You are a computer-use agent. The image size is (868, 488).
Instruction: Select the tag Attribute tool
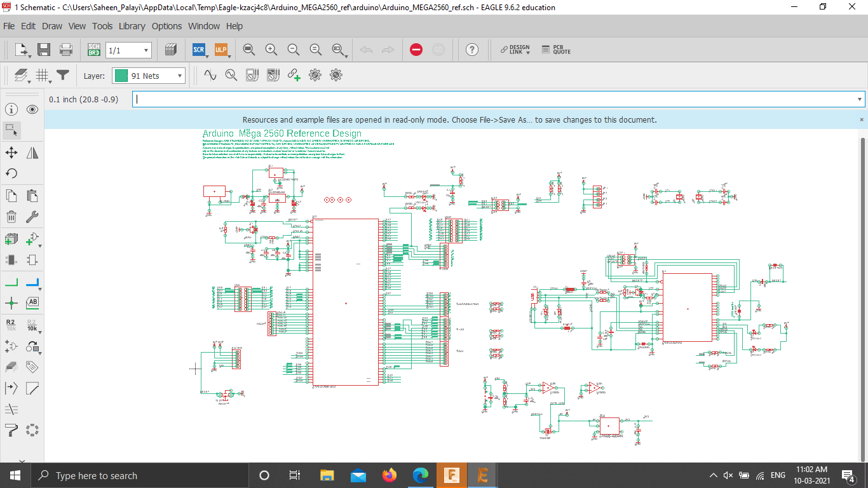pyautogui.click(x=32, y=367)
